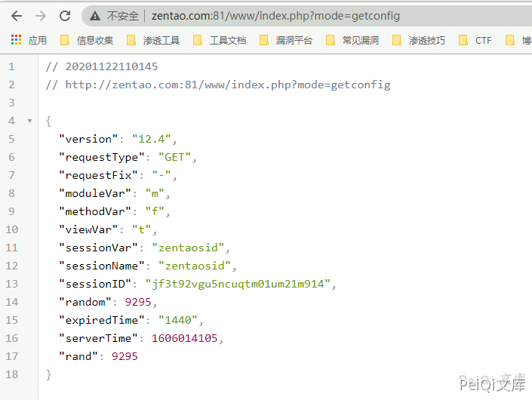
Task: Open the 信息收集 bookmark folder
Action: (87, 40)
